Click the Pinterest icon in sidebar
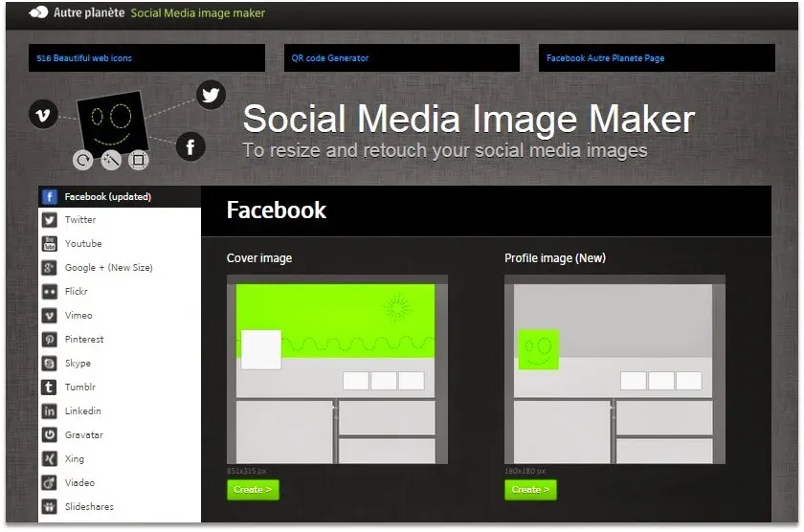Screen dimensions: 804x532 coord(49,340)
